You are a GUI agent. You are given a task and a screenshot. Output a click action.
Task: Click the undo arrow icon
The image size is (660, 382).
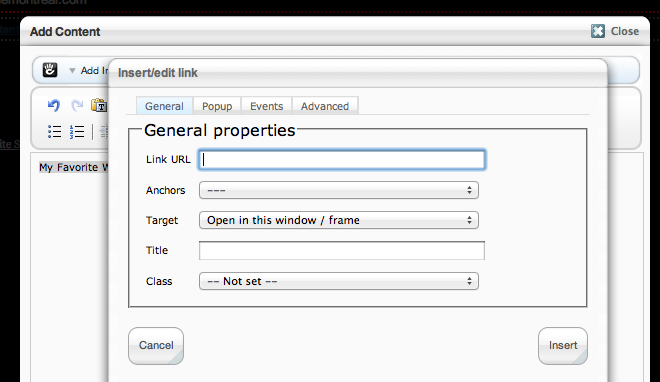tap(54, 105)
